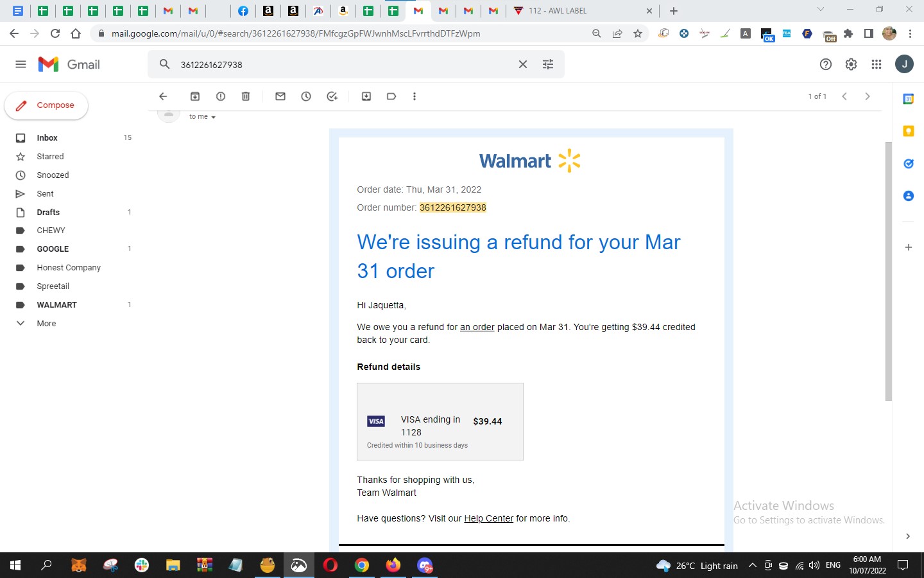Snooze this email with clock icon
Screen dimensions: 924x578
[306, 96]
